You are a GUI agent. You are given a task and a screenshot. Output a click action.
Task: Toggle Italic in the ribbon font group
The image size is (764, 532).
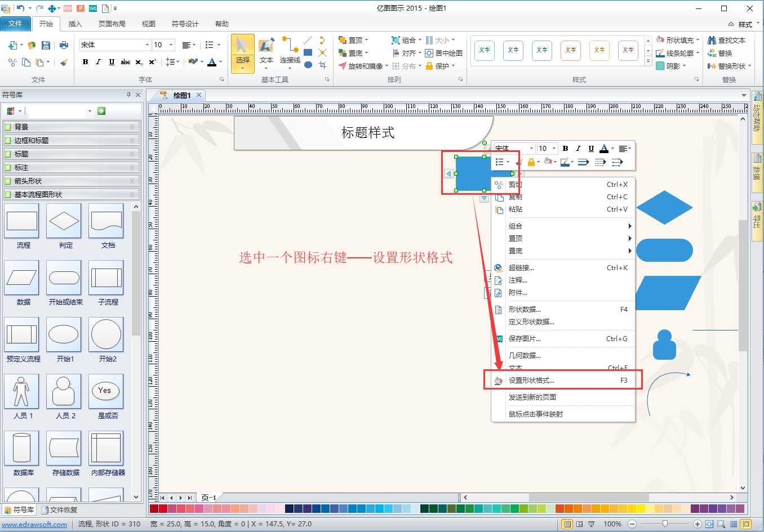click(98, 62)
